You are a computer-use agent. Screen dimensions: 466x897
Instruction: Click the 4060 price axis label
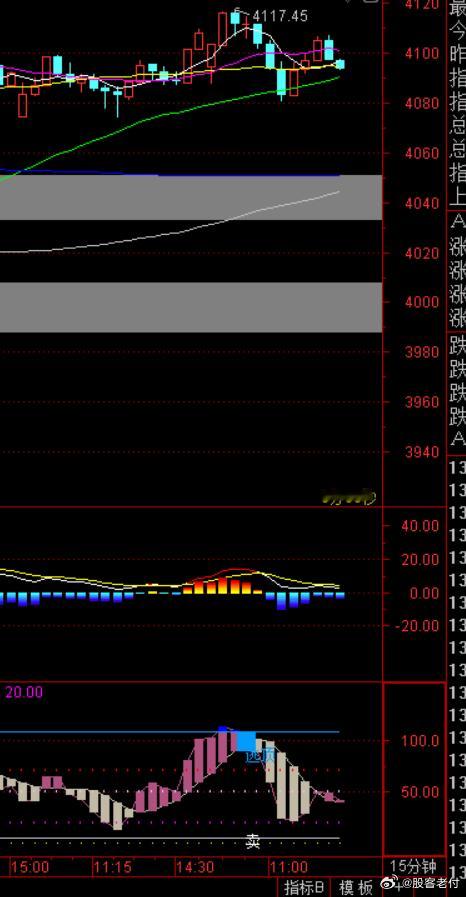point(423,153)
